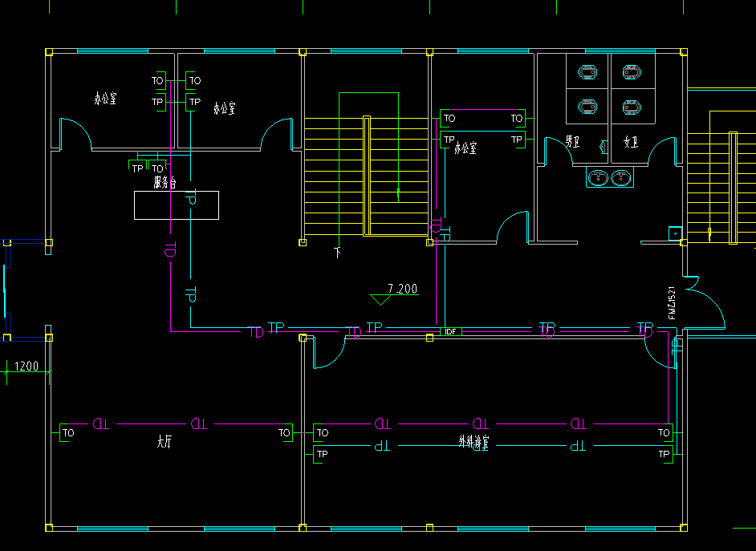Click the 1200 dimension text
This screenshot has height=551, width=756.
(26, 366)
